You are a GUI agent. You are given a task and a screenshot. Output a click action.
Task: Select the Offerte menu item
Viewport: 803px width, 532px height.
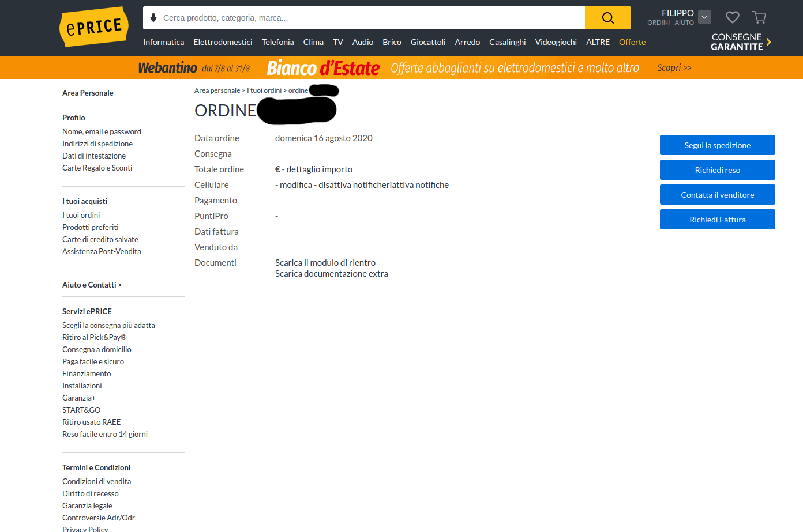tap(632, 42)
